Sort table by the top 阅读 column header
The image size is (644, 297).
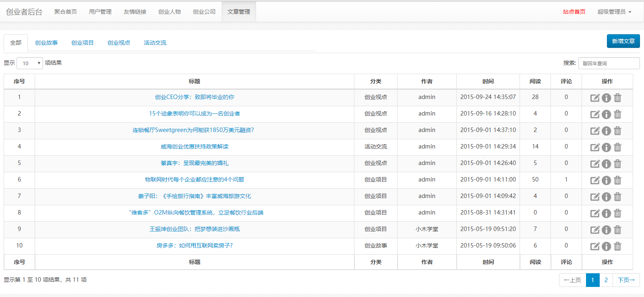535,81
